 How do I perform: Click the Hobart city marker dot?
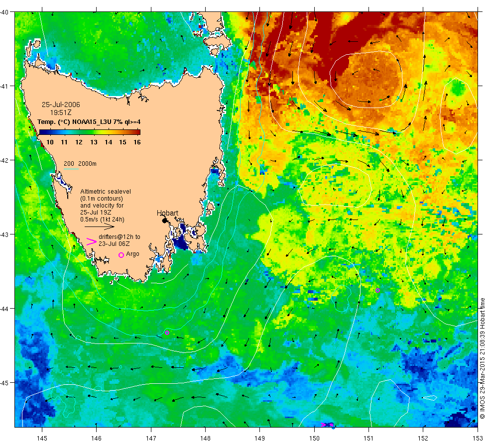pyautogui.click(x=165, y=221)
